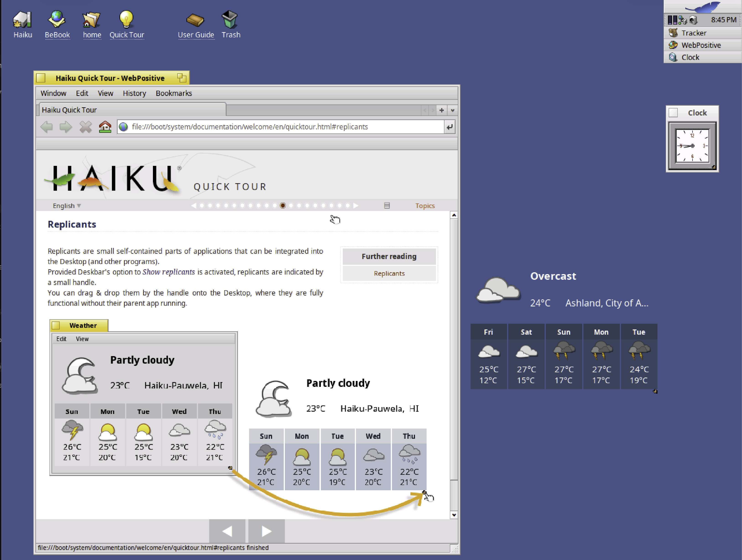Select the Trash icon on the desktop
Image resolution: width=742 pixels, height=560 pixels.
pyautogui.click(x=230, y=19)
